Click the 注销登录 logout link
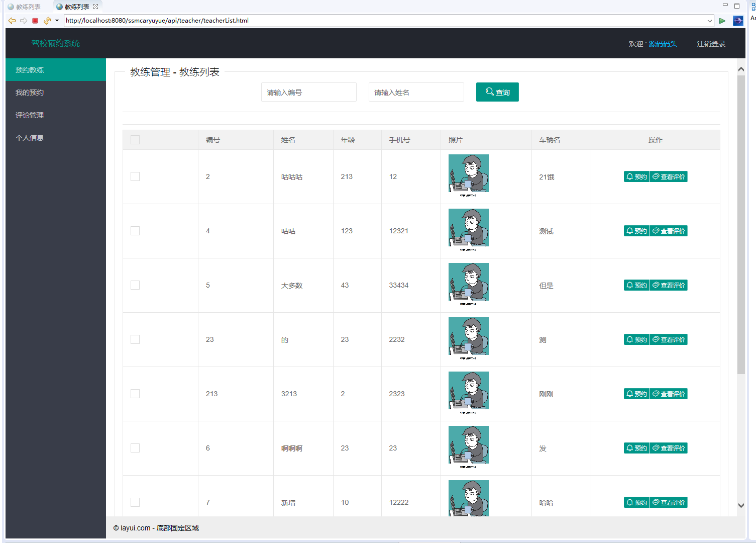 point(711,44)
